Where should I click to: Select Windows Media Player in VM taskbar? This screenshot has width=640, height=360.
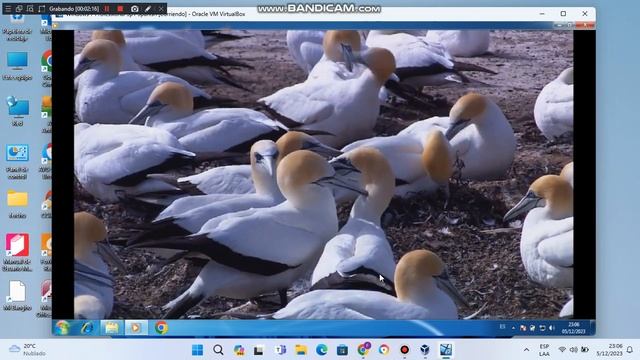pyautogui.click(x=136, y=328)
